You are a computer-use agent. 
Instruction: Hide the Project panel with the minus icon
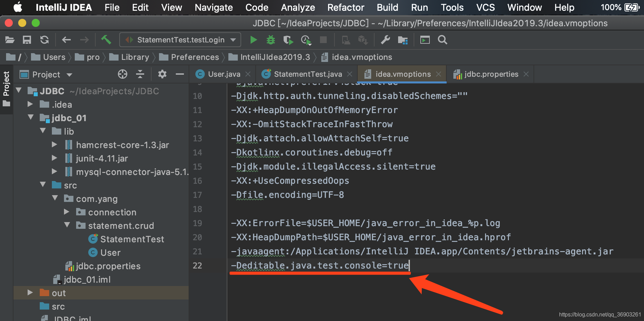tap(180, 74)
